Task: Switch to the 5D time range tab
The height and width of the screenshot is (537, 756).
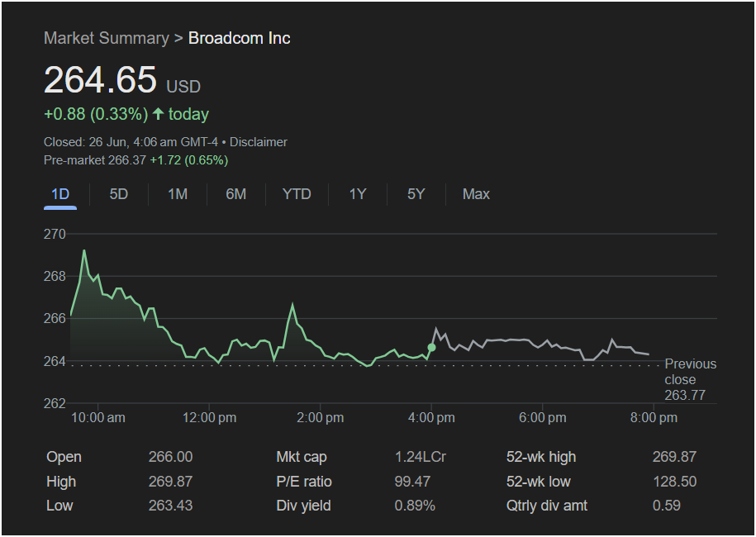Action: pos(119,194)
